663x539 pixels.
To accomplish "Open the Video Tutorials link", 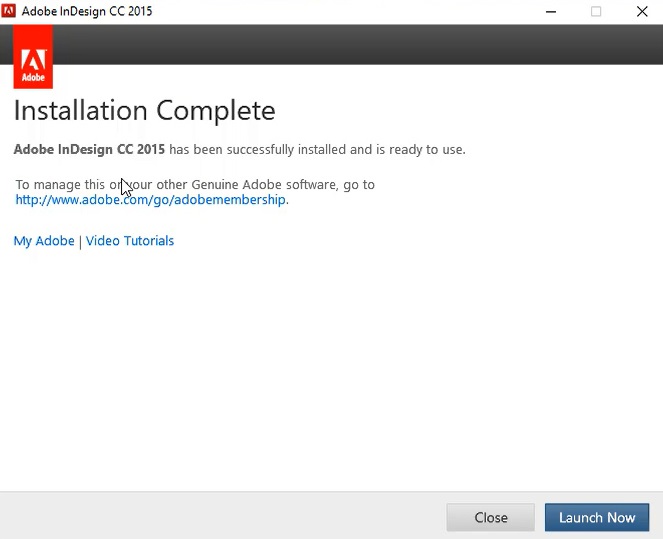I will coord(130,241).
